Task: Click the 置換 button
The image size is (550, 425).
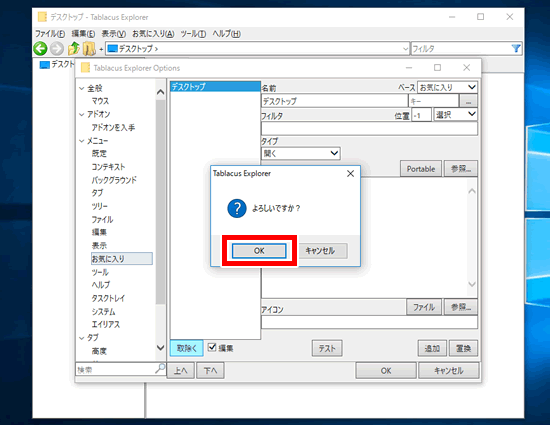Action: tap(463, 348)
